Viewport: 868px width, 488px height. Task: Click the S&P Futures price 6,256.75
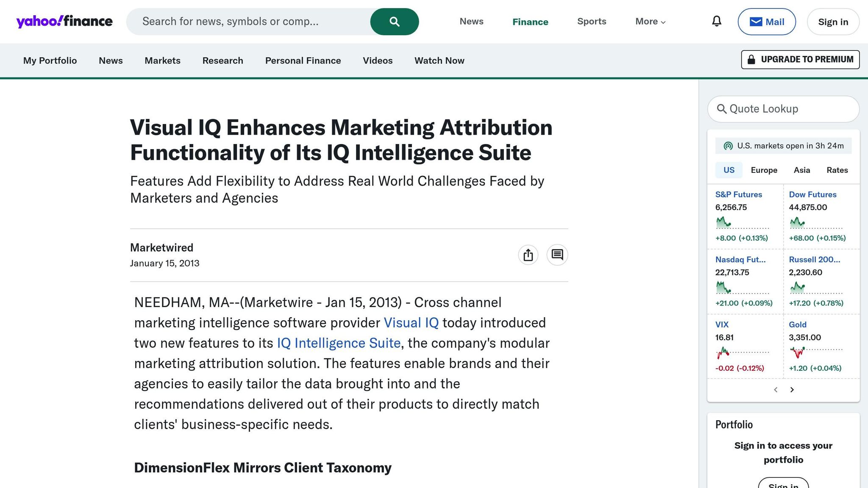tap(731, 207)
